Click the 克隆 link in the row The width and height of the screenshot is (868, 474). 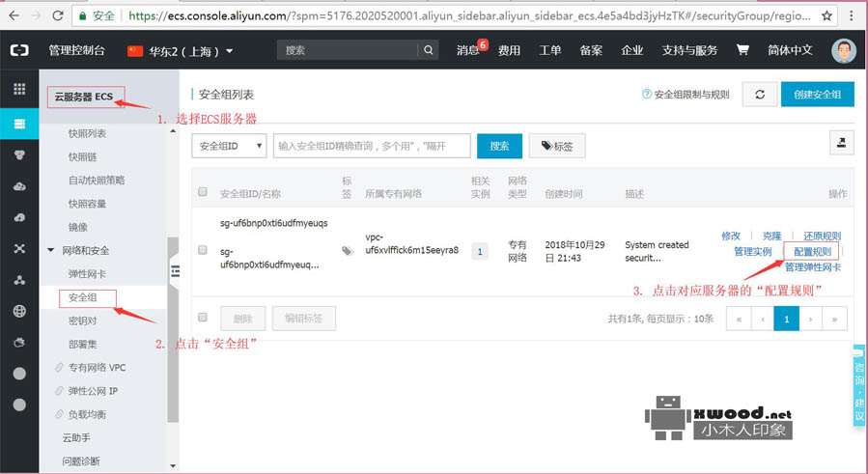click(x=771, y=236)
